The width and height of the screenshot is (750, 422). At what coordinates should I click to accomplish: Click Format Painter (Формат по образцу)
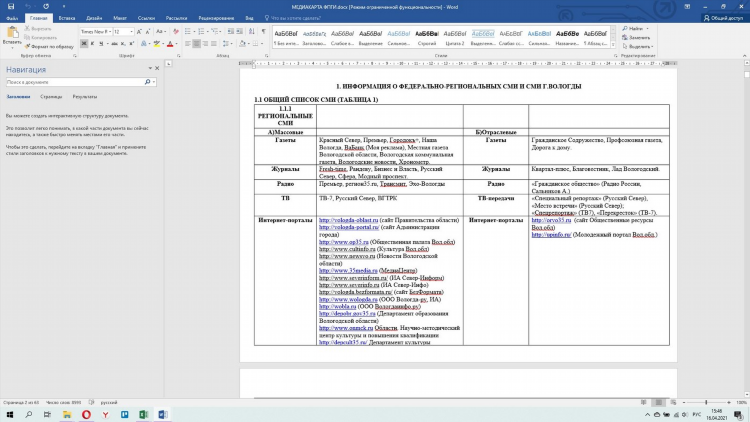point(49,46)
